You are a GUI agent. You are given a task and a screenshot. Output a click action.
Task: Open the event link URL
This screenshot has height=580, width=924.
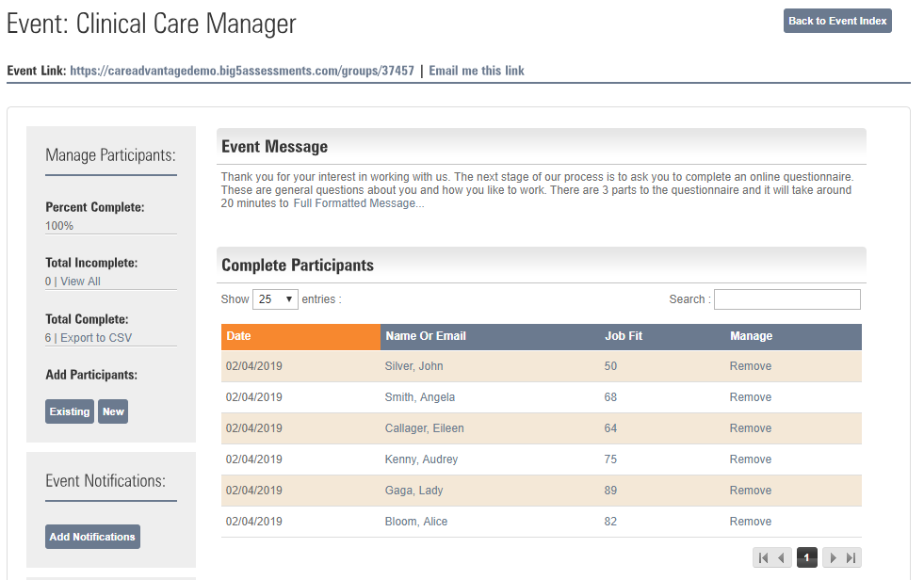pyautogui.click(x=242, y=71)
